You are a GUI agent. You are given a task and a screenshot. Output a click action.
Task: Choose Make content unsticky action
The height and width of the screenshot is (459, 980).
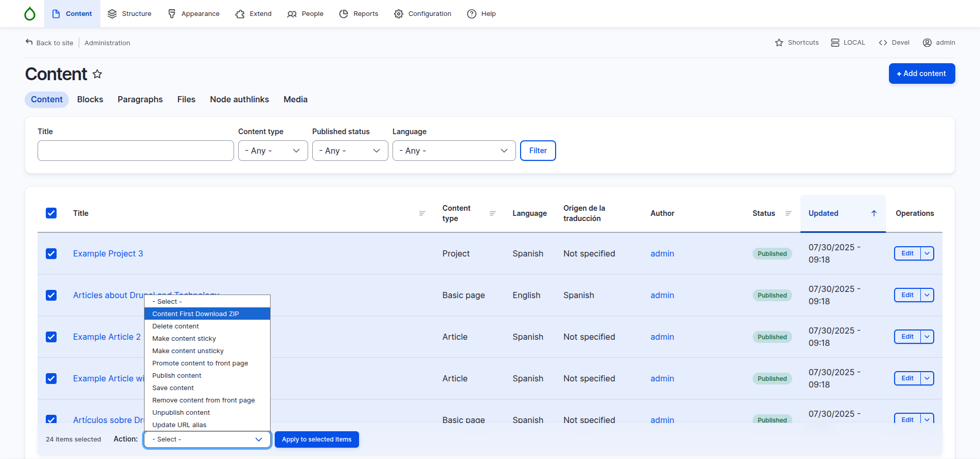click(207, 351)
